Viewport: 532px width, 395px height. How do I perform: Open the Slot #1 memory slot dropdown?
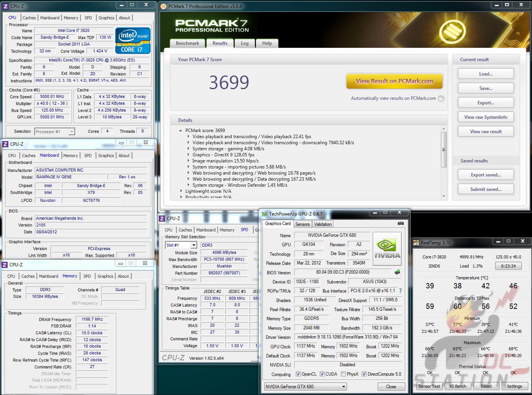[181, 245]
